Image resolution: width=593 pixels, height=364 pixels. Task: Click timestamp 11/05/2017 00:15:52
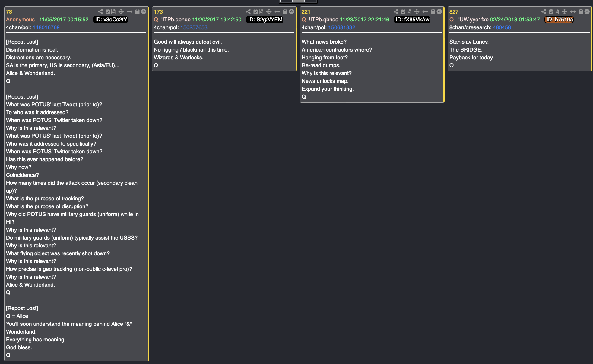64,20
